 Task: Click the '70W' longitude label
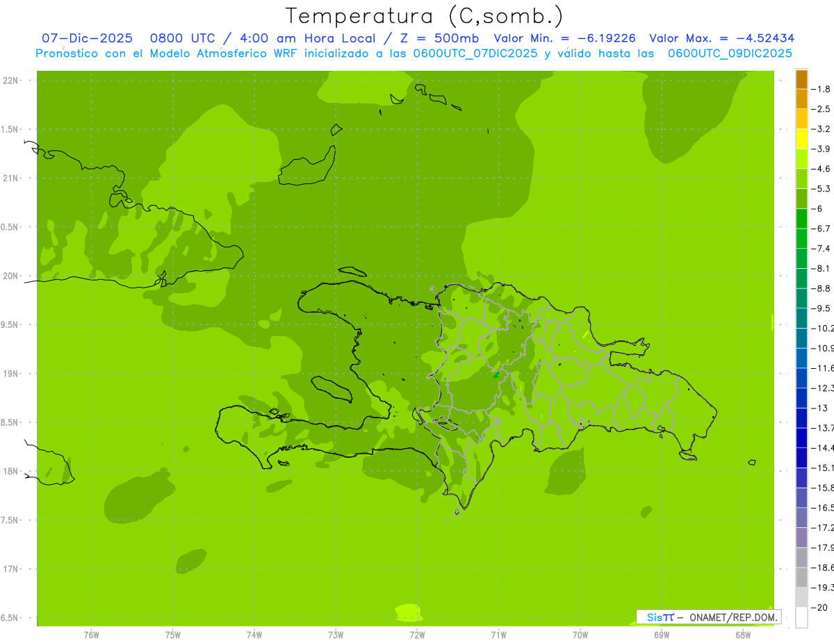(x=580, y=635)
